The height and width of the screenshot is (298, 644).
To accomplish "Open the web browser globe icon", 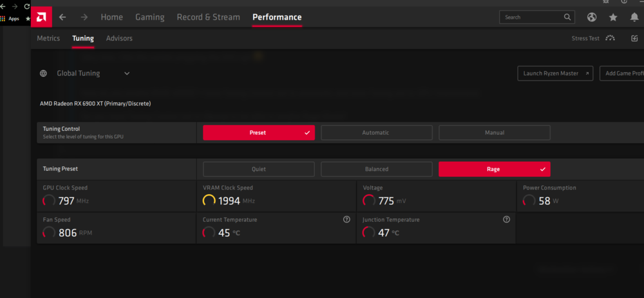I will tap(592, 17).
